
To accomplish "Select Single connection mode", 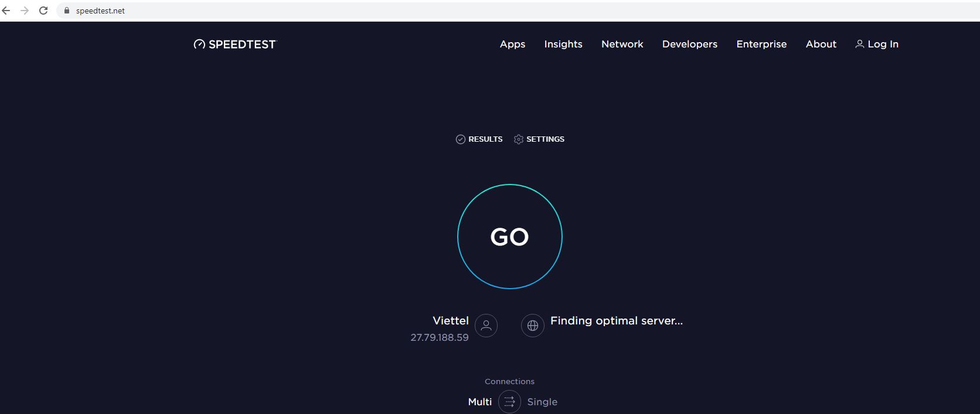I will tap(542, 402).
